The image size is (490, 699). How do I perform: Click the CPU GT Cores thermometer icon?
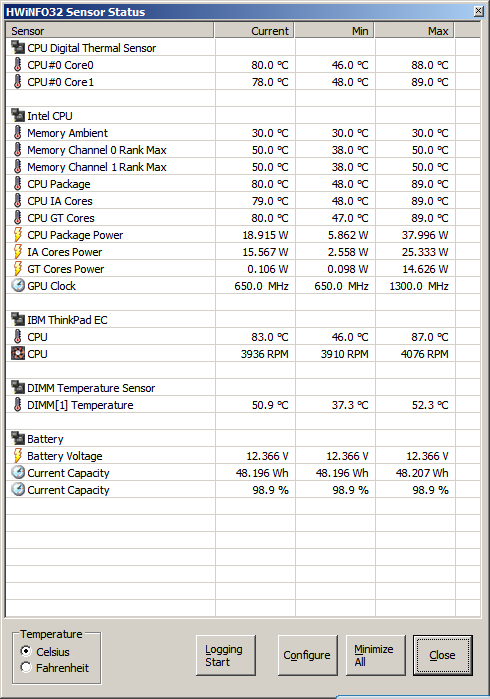[17, 218]
